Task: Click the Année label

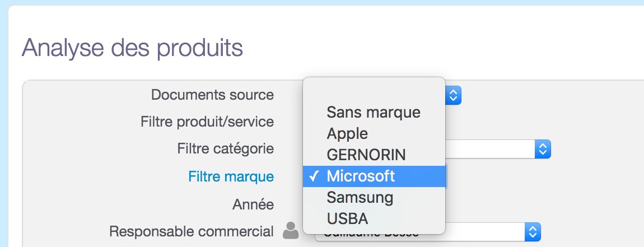Action: [x=253, y=204]
